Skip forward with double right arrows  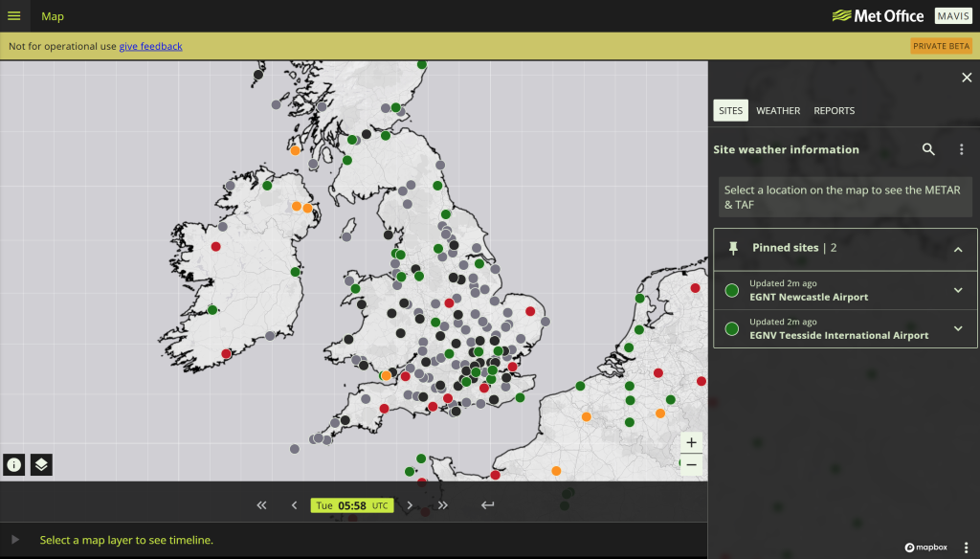coord(442,505)
